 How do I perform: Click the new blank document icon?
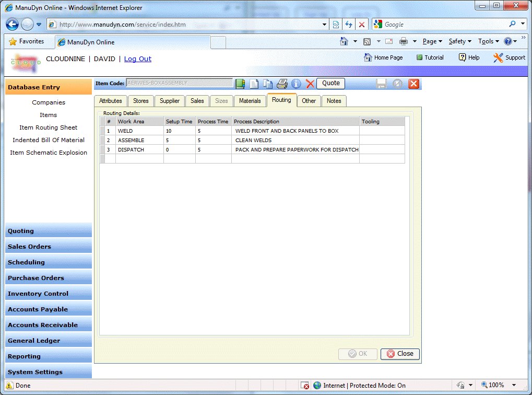(254, 84)
